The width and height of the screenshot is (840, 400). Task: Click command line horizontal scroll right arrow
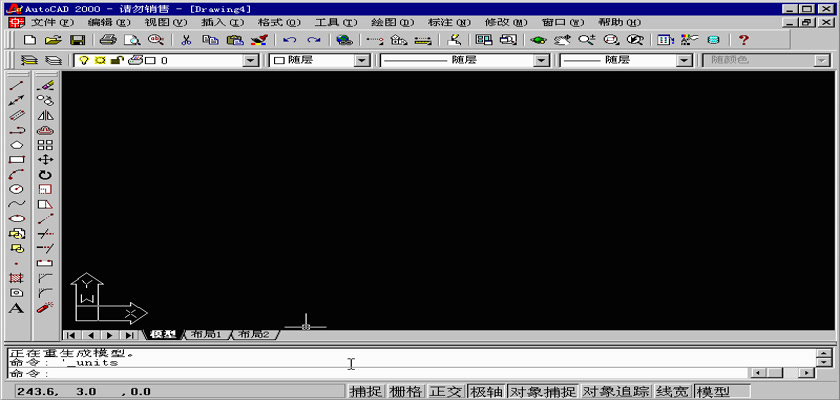[806, 373]
